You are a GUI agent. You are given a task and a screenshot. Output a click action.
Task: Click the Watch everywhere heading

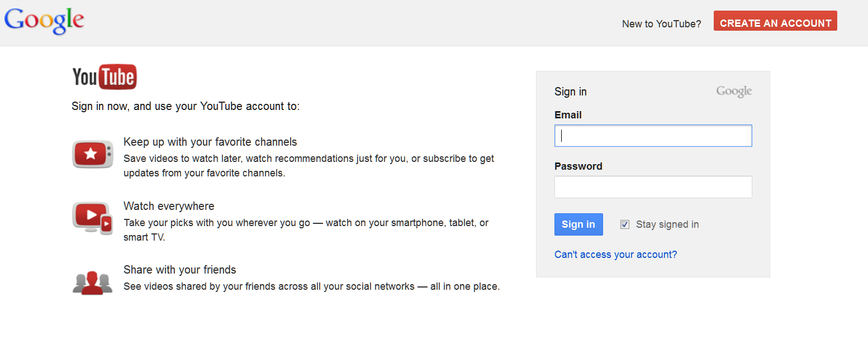click(x=169, y=206)
